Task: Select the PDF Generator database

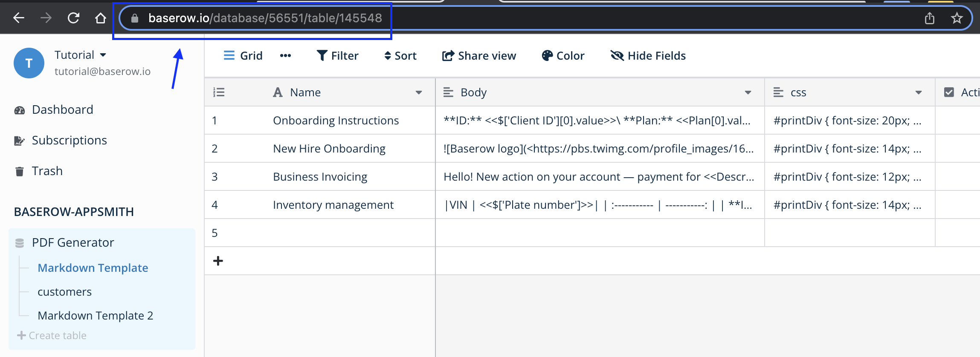Action: click(x=73, y=242)
